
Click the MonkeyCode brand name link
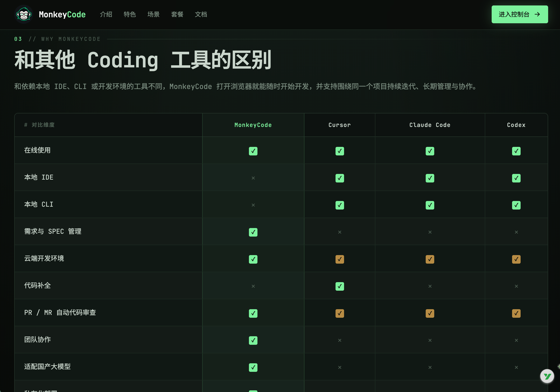pyautogui.click(x=62, y=14)
